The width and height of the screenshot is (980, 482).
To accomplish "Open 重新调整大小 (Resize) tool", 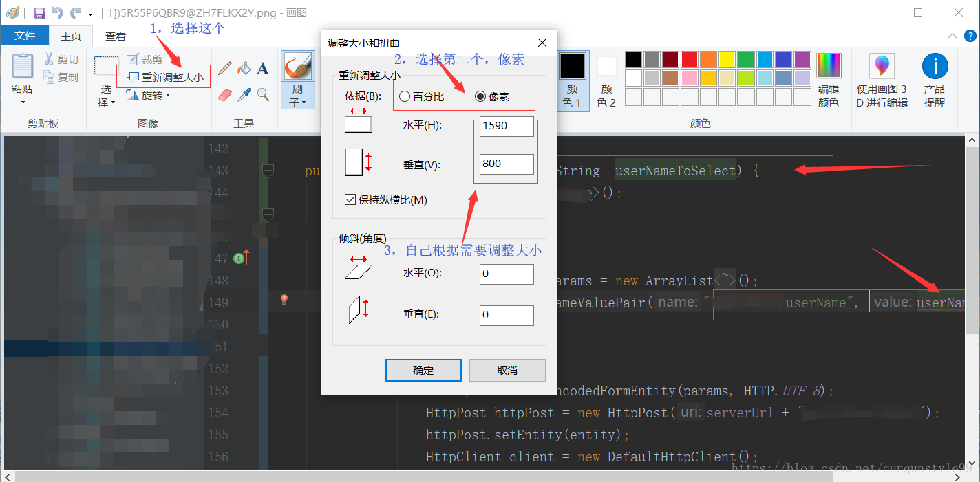I will coord(165,77).
